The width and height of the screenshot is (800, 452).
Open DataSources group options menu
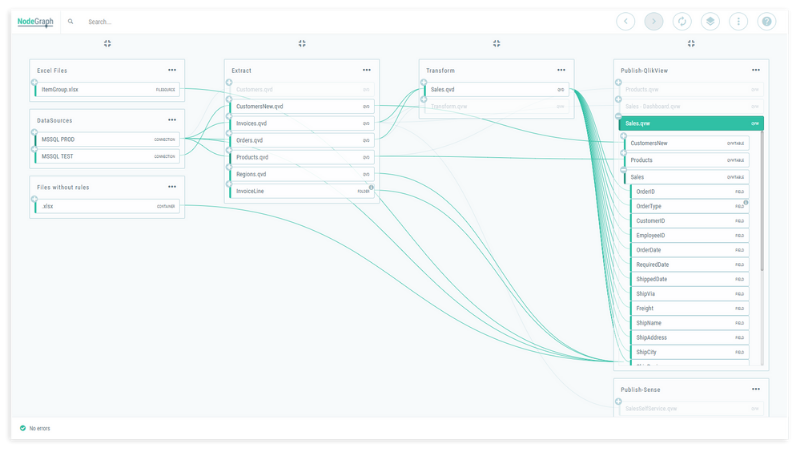[172, 120]
